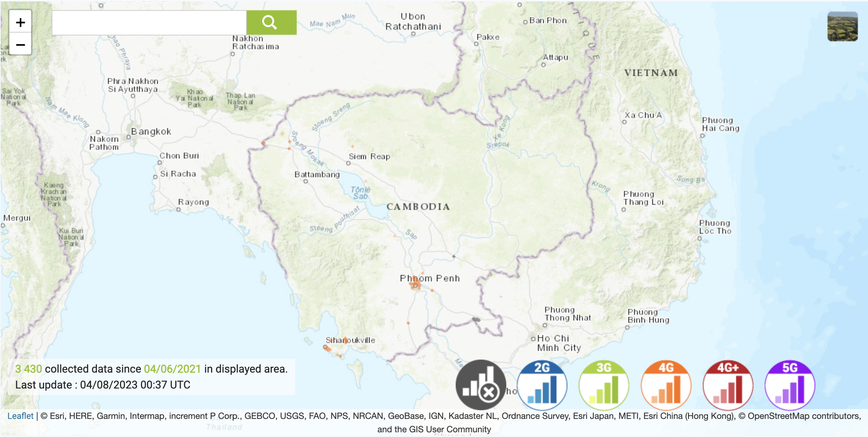Click the Sihanoukville orange coverage marker

(x=327, y=348)
